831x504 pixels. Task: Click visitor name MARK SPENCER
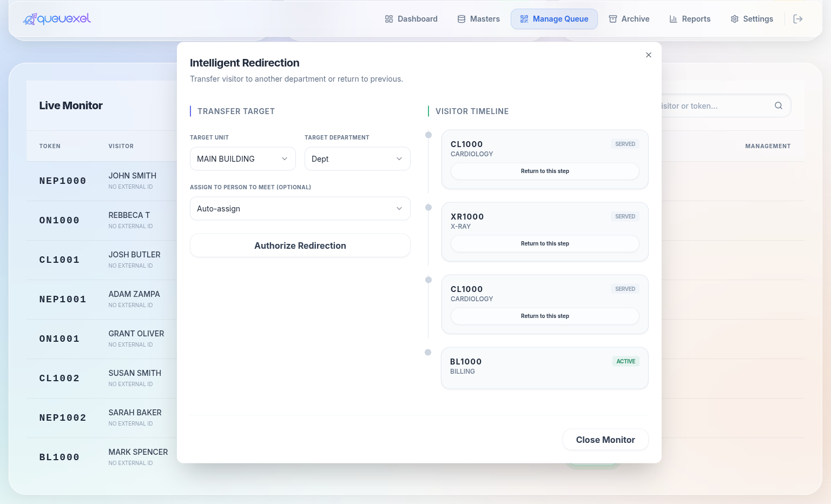coord(138,452)
